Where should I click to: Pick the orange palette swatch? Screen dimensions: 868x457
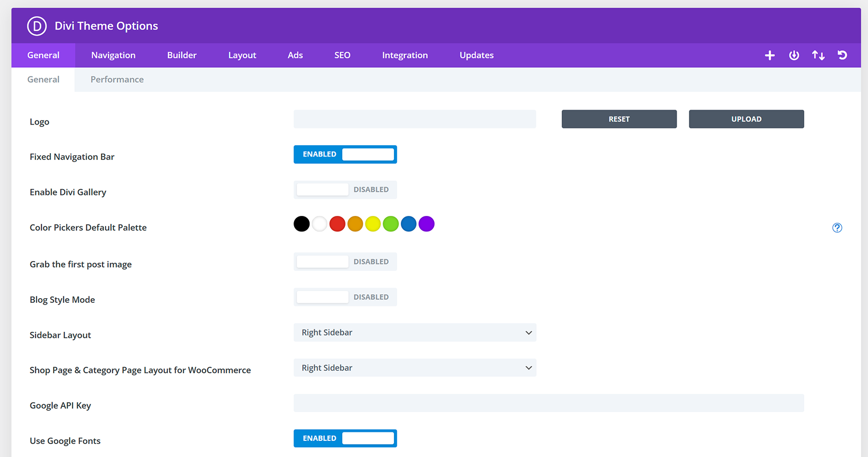click(x=355, y=224)
